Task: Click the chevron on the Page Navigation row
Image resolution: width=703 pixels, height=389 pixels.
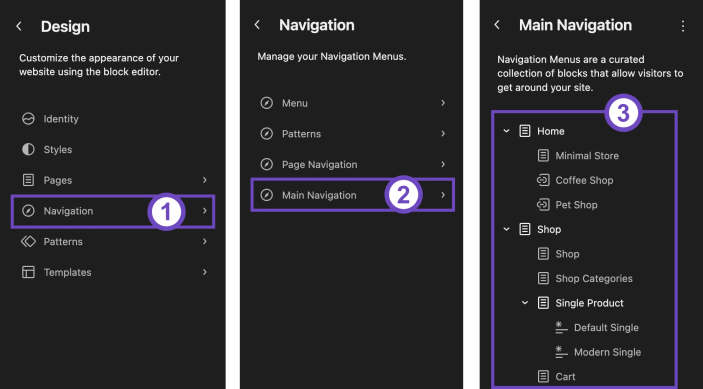Action: click(x=443, y=164)
